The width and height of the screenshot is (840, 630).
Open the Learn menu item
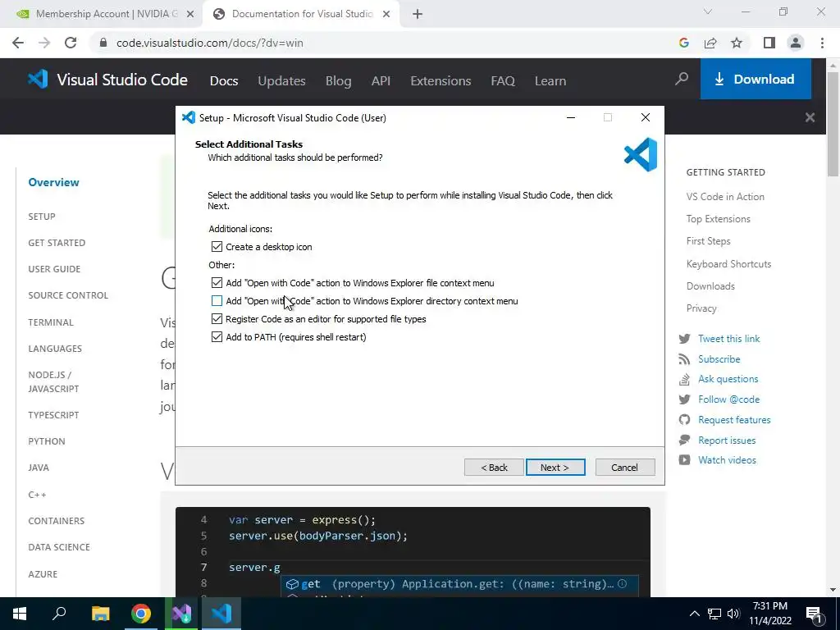(550, 81)
